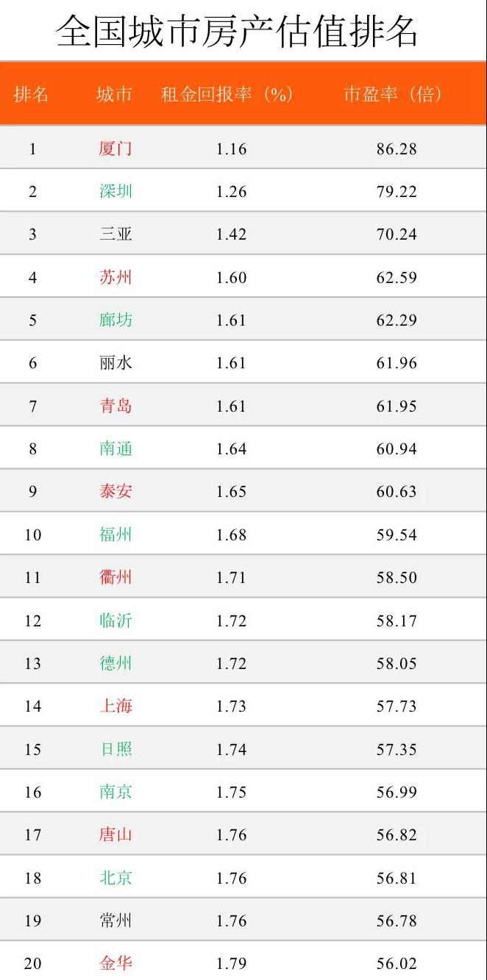This screenshot has width=487, height=980.
Task: Select the city 三亚 in row 3
Action: 115,235
